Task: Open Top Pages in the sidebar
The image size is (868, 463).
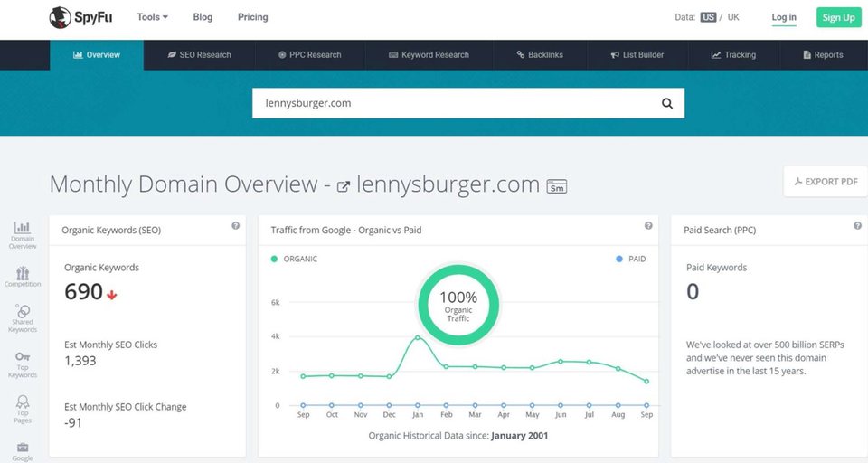Action: [22, 410]
